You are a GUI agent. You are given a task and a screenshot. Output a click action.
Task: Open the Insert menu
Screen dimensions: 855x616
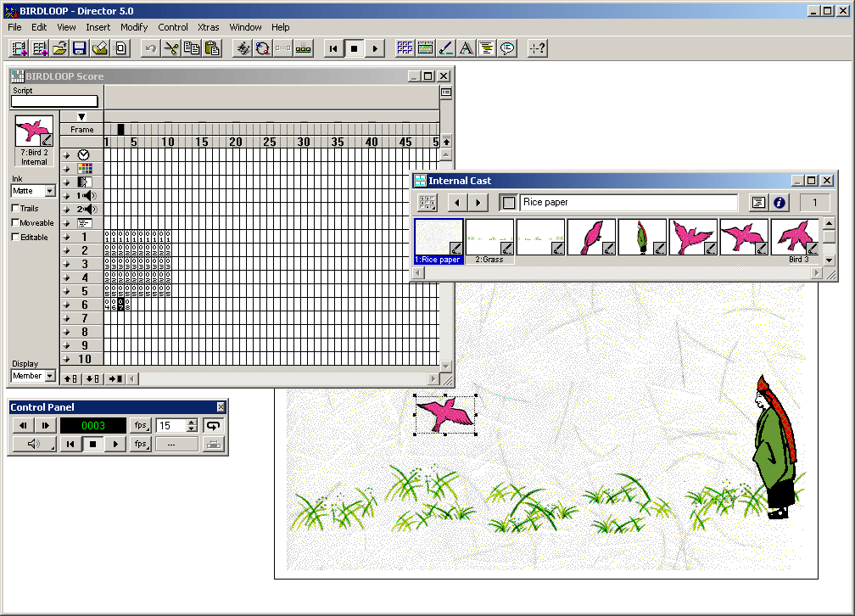click(x=98, y=27)
